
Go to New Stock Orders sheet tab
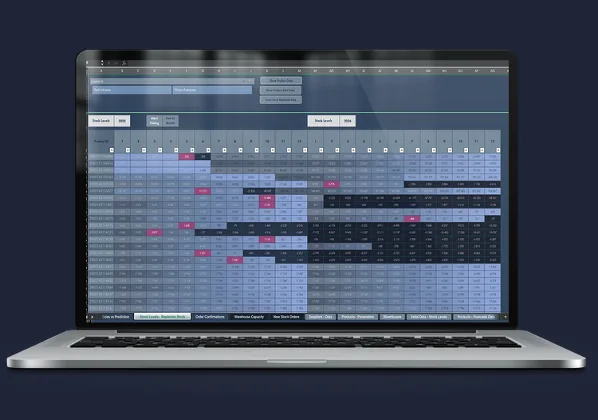pos(286,317)
